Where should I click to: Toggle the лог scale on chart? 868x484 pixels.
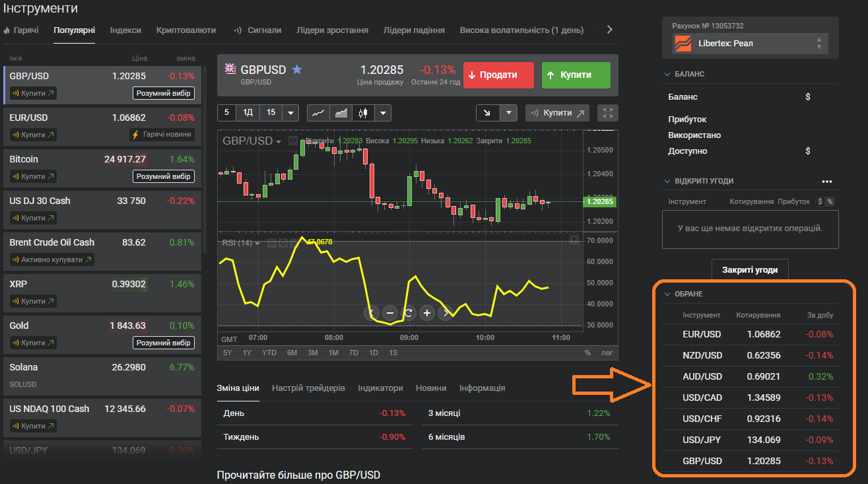[x=607, y=353]
